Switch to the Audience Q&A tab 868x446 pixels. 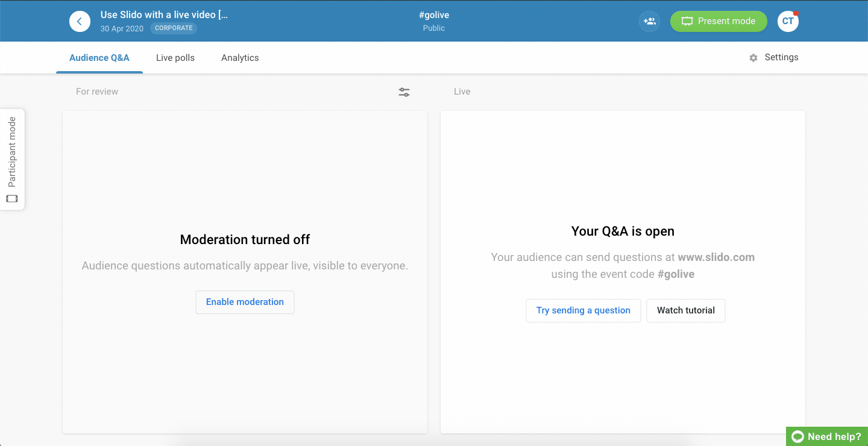tap(99, 58)
